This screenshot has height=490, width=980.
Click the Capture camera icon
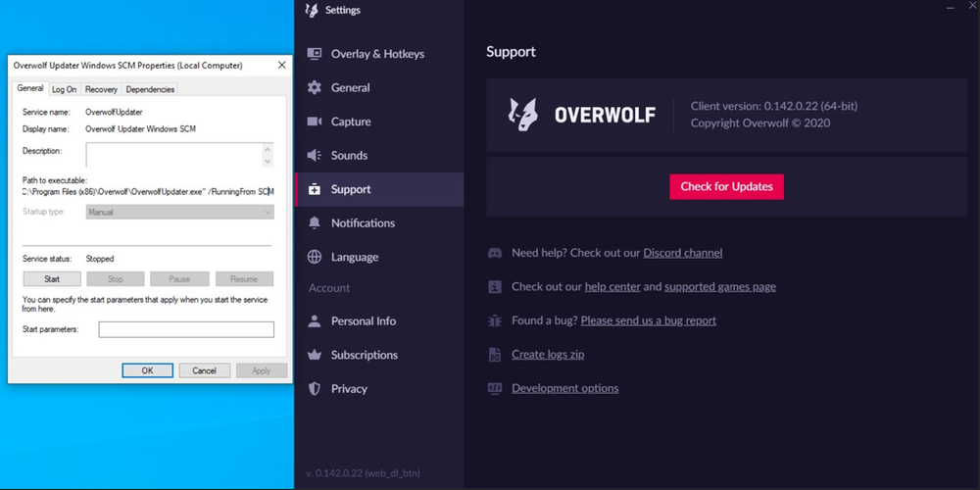point(315,122)
